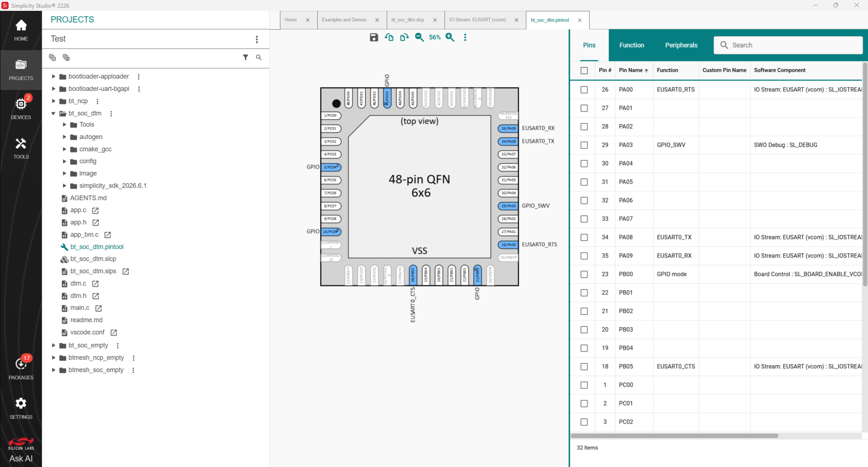This screenshot has height=467, width=868.
Task: Zoom in on the pin diagram
Action: 450,37
